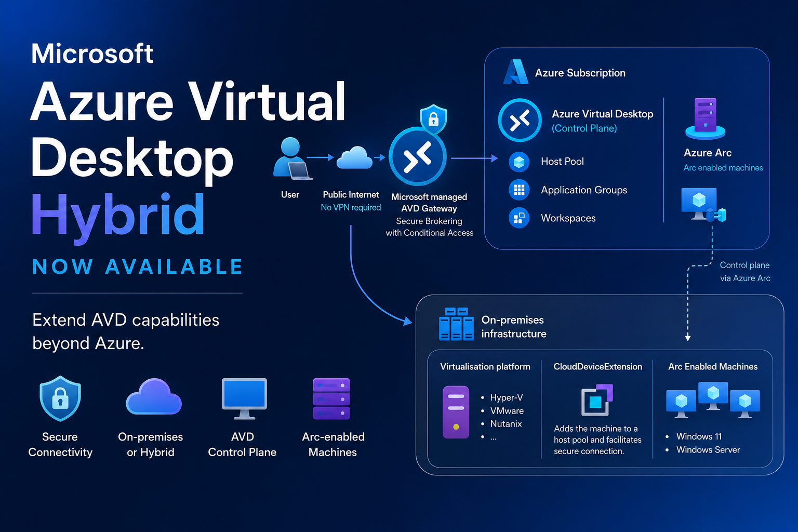Select the Secure Connectivity shield icon
Screen dimensions: 798x532
60,398
